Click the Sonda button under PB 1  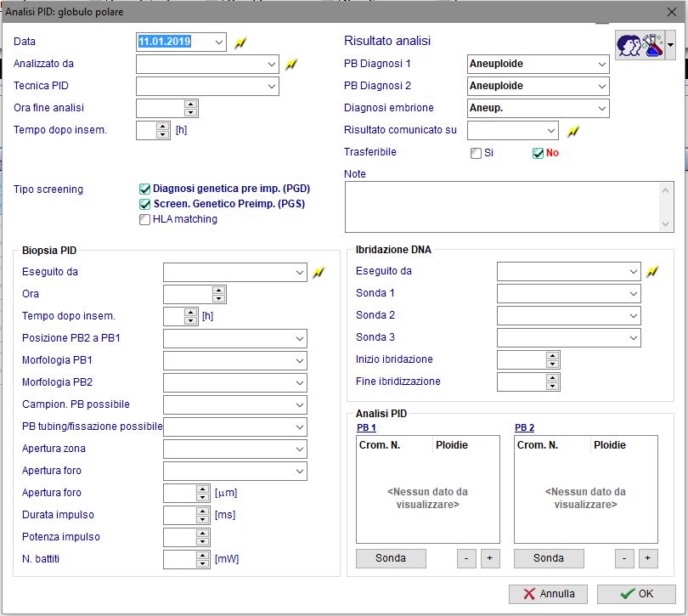pos(391,558)
